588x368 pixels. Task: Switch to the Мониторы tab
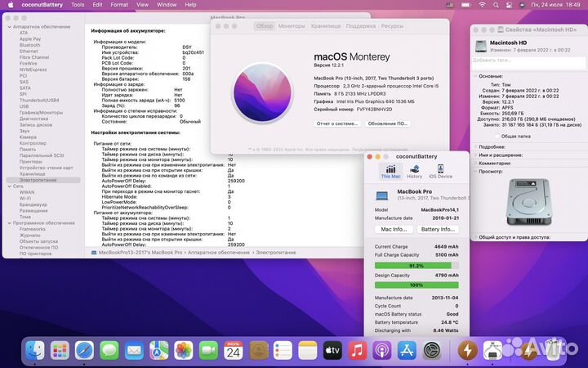click(292, 26)
